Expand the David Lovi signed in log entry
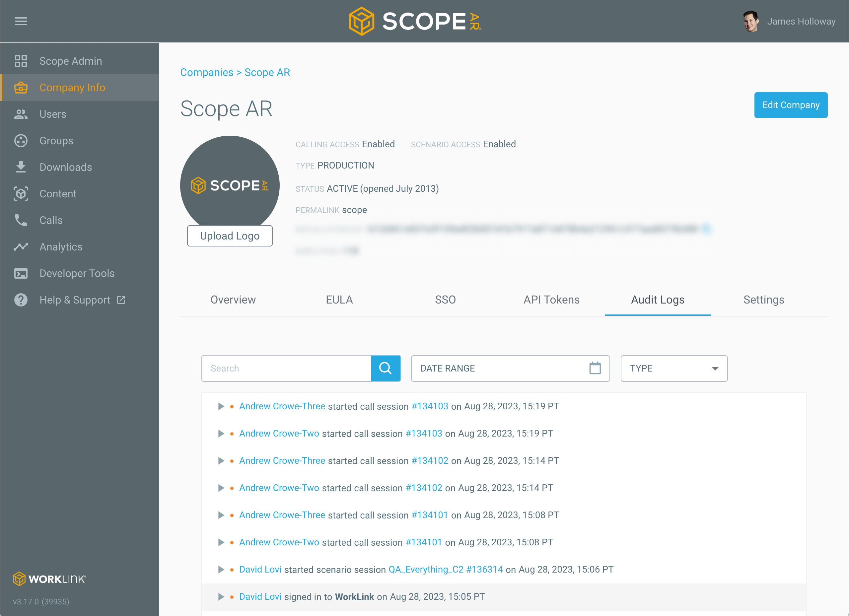 click(x=221, y=596)
